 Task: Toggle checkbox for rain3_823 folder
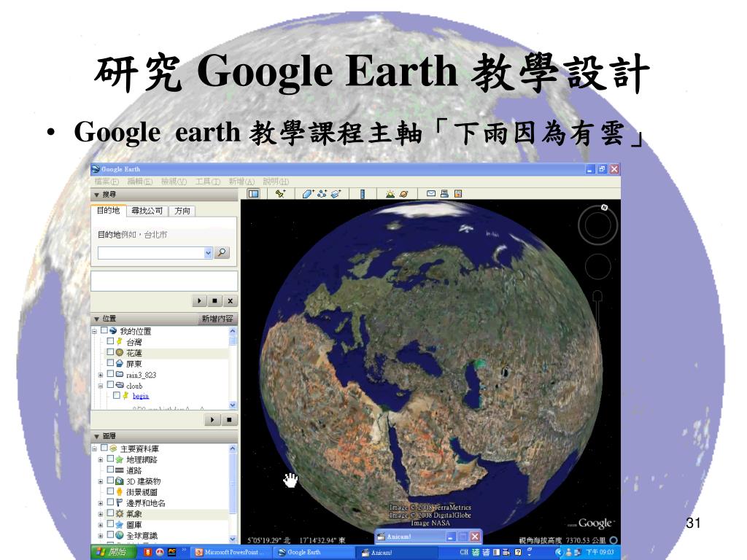click(x=111, y=374)
